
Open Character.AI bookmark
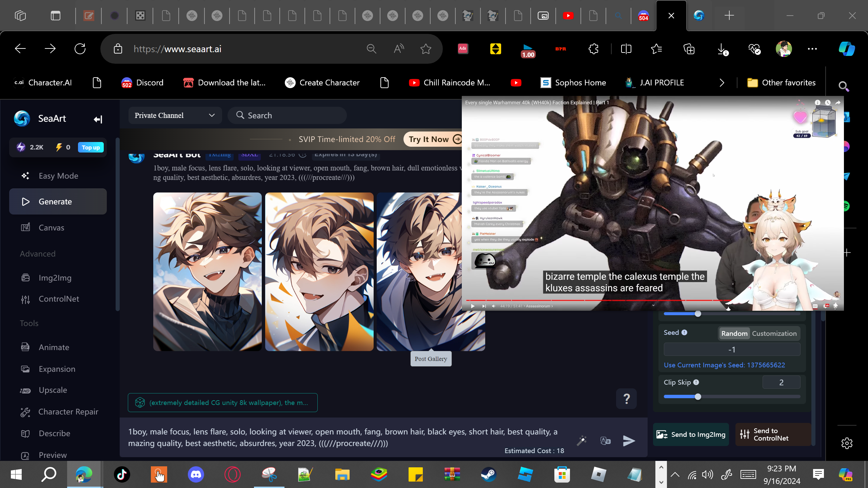point(43,83)
